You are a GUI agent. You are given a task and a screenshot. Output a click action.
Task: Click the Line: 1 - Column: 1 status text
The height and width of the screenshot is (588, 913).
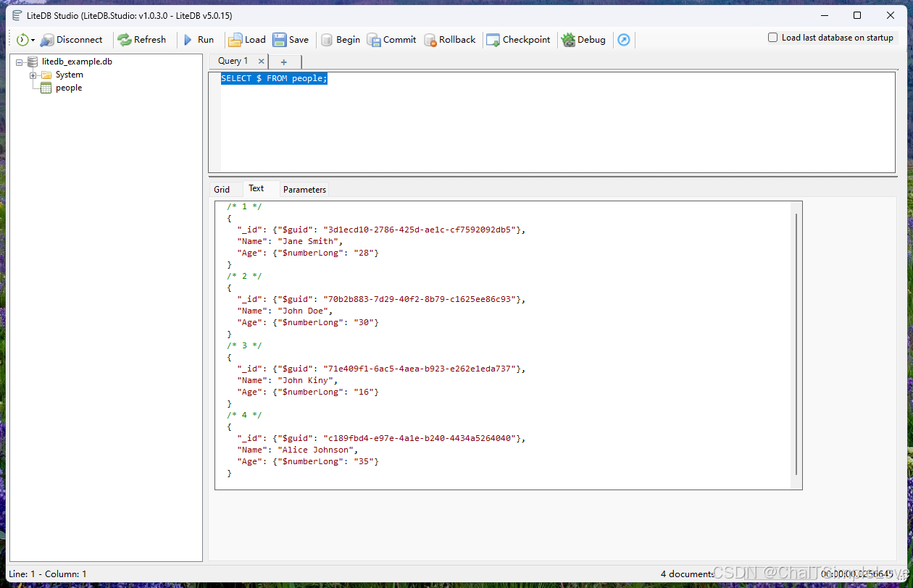(48, 574)
